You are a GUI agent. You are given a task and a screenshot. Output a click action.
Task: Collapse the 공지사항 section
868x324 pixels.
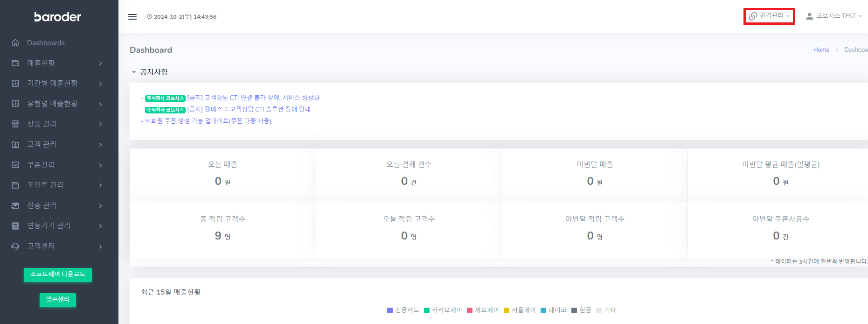[x=134, y=72]
